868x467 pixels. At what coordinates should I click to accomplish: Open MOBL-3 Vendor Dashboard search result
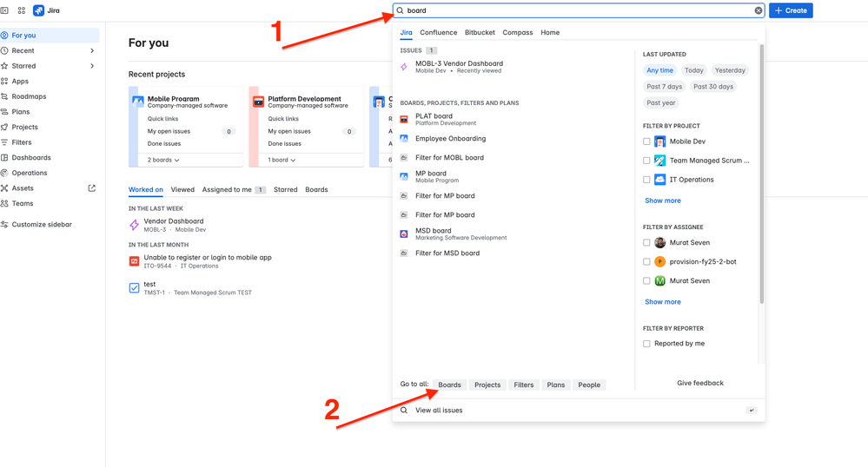pyautogui.click(x=460, y=67)
